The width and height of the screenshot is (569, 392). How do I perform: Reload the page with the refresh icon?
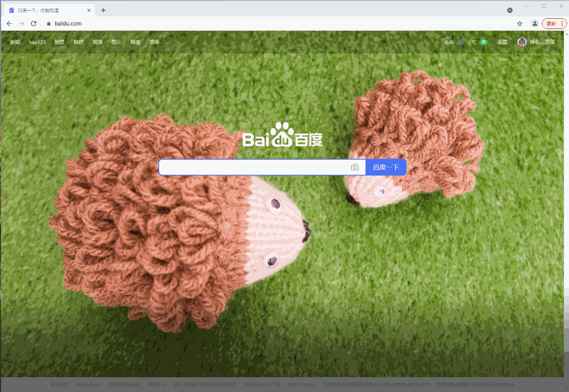click(x=34, y=23)
